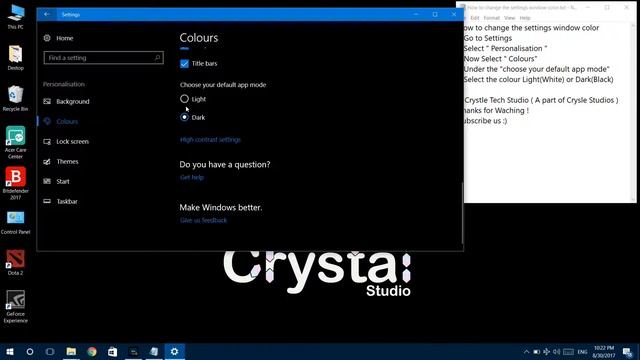Open Task View in the taskbar
Image resolution: width=640 pixels, height=360 pixels.
50,351
